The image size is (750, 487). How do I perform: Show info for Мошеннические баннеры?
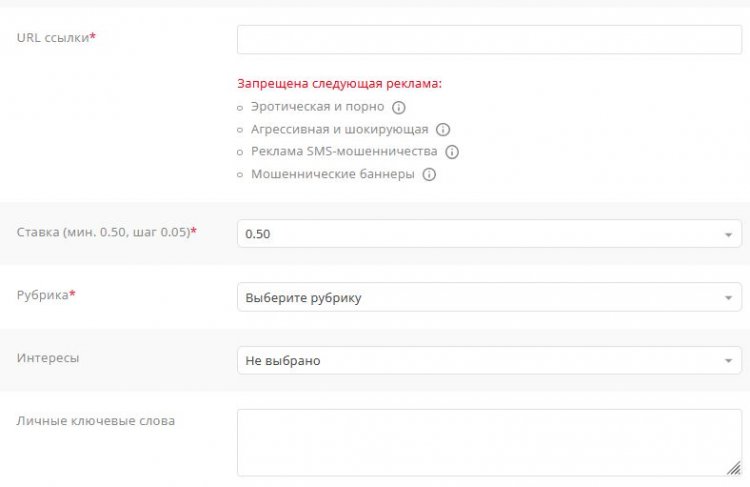tap(429, 174)
